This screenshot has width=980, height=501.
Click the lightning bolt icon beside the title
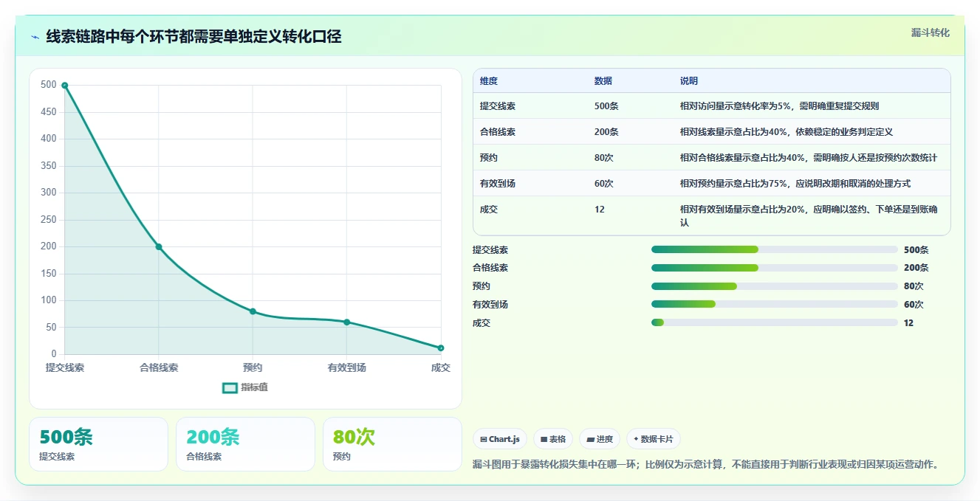point(35,37)
